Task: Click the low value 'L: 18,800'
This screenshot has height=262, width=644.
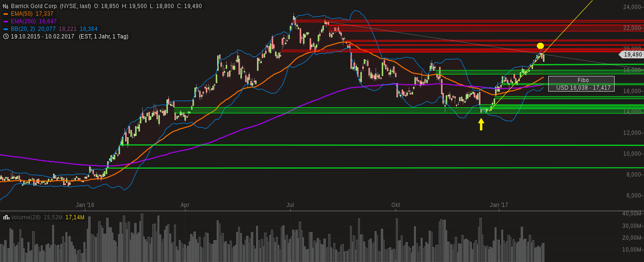Action: coord(162,6)
